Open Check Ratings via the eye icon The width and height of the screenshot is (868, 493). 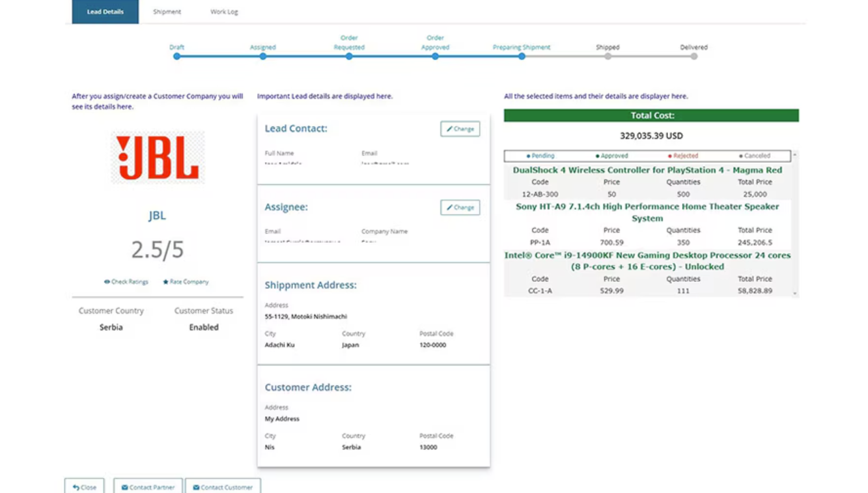pos(106,281)
